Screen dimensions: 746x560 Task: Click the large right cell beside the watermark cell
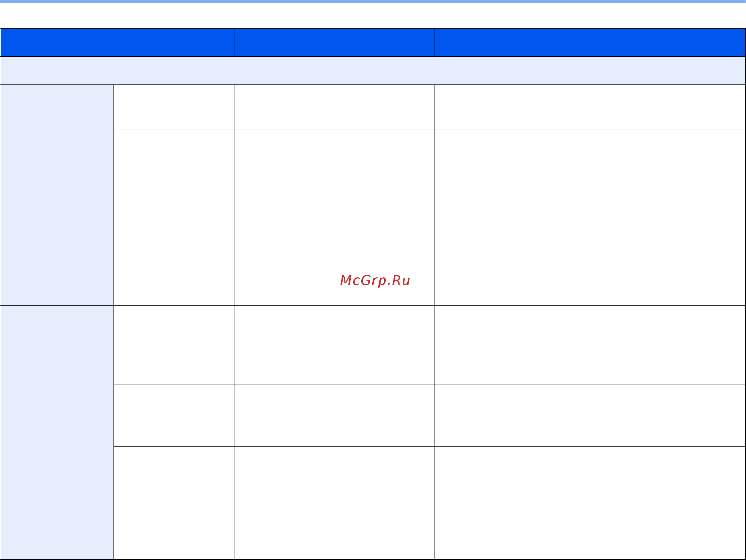click(x=590, y=248)
